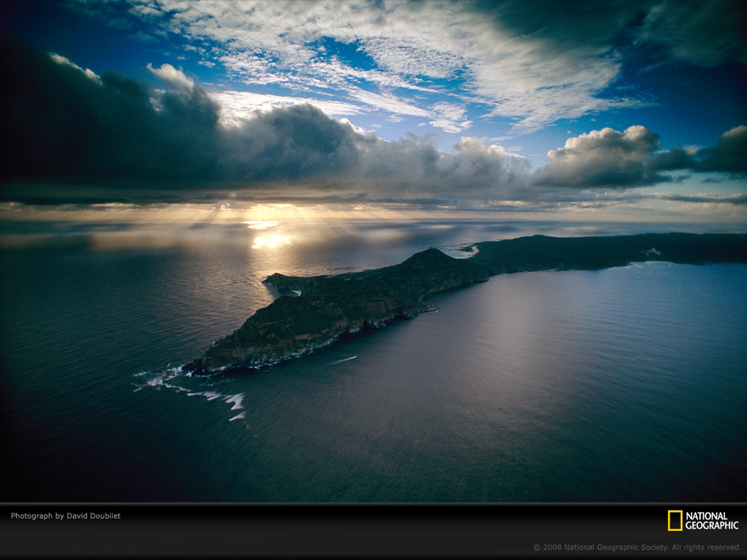Click the bright sun reflection on the water
Viewport: 747px width, 560px height.
(270, 240)
